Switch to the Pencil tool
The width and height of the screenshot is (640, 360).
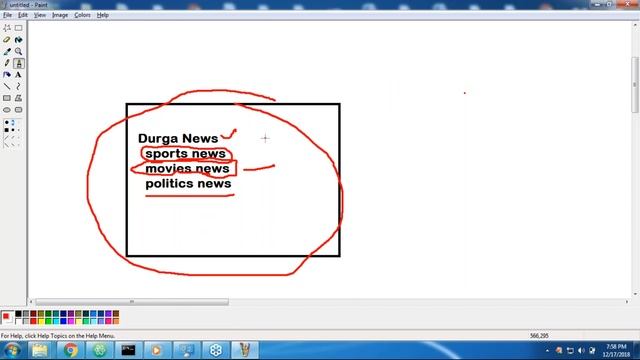[x=7, y=63]
